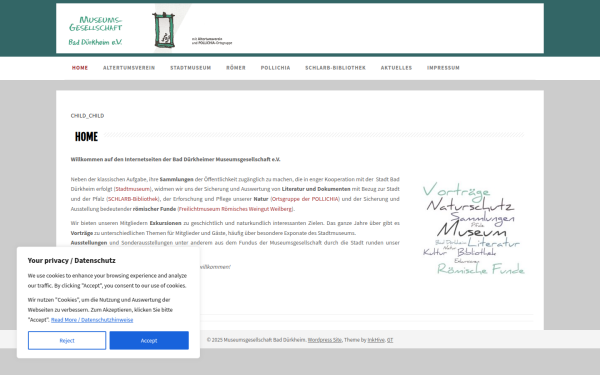Screen dimensions: 600x375
Task: Select the RÖMER menu item
Action: click(236, 68)
